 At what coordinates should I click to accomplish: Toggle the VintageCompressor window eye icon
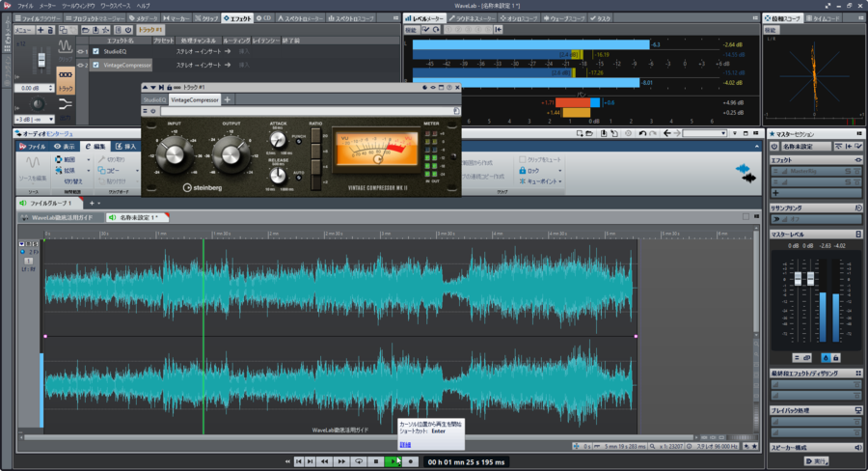(x=80, y=65)
